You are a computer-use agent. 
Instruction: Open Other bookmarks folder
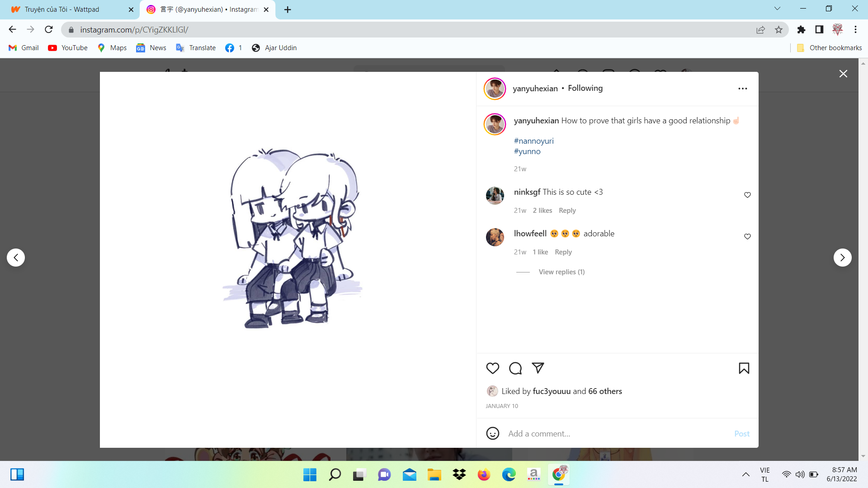click(829, 48)
